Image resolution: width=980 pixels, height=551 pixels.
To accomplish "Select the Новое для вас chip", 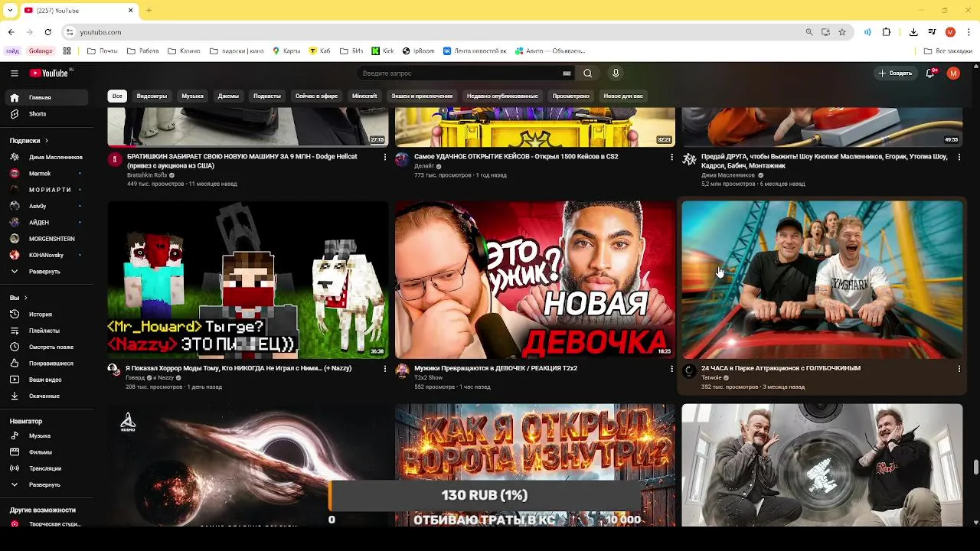I will (x=623, y=96).
